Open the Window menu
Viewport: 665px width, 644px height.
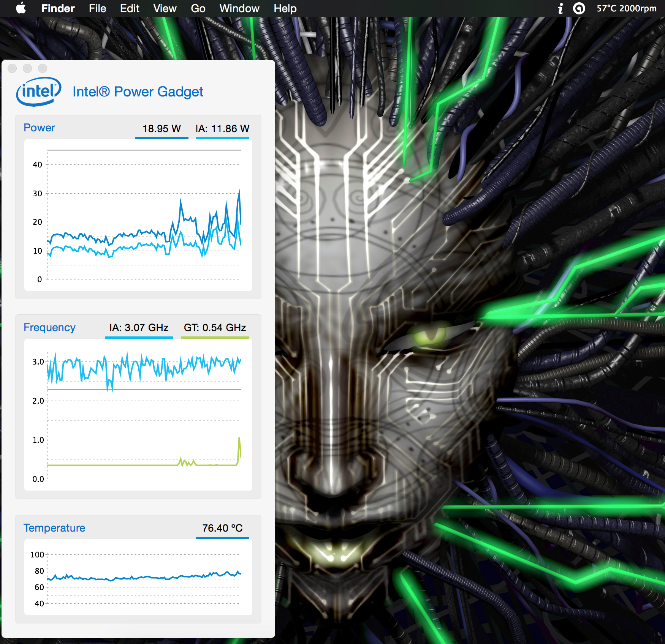point(239,8)
